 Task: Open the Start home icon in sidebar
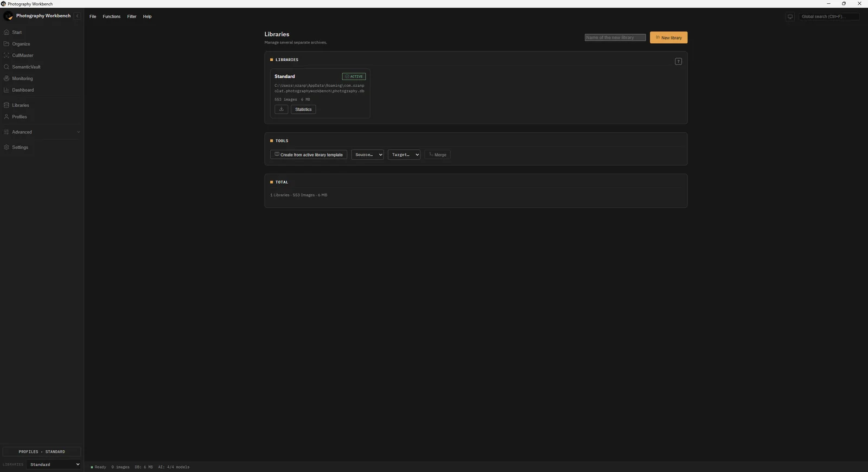(x=7, y=33)
